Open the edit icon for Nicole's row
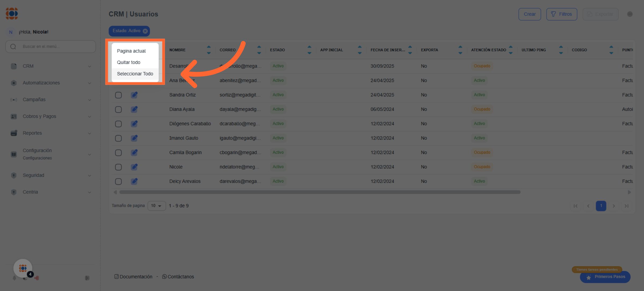The image size is (644, 291). click(134, 167)
